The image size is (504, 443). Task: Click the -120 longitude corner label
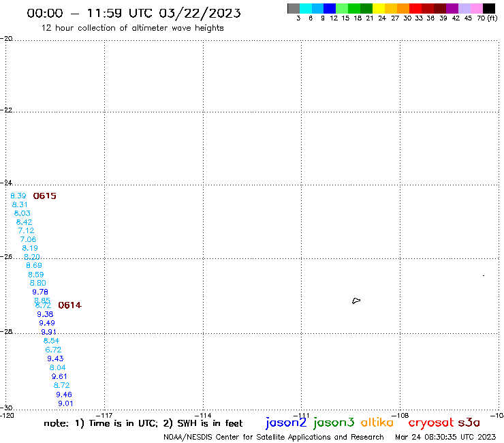pyautogui.click(x=7, y=415)
